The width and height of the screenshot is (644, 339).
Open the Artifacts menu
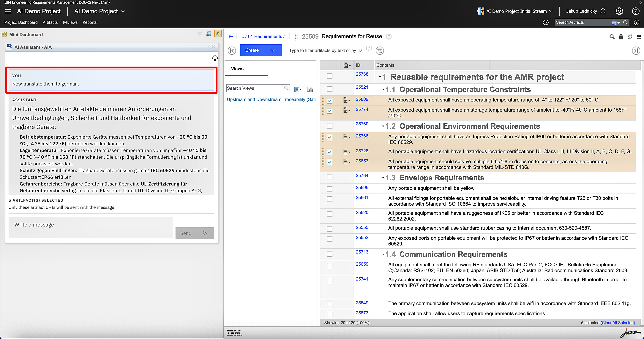coord(50,23)
